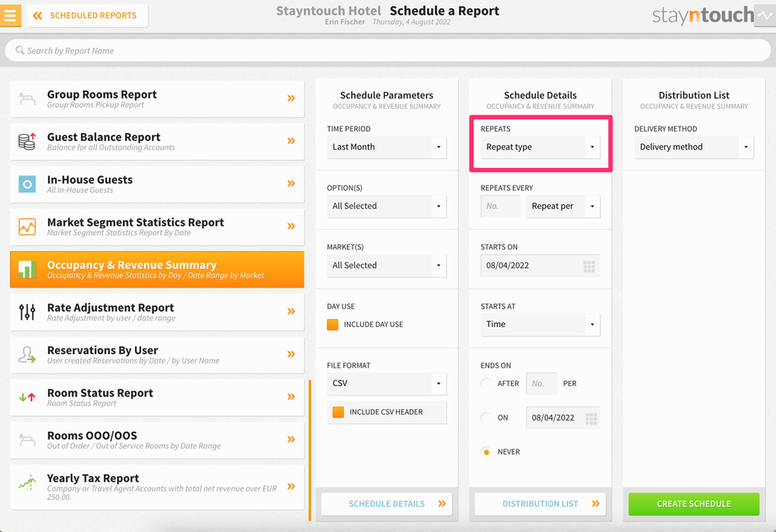Image resolution: width=776 pixels, height=532 pixels.
Task: Select Yearly Tax Report
Action: [x=157, y=487]
